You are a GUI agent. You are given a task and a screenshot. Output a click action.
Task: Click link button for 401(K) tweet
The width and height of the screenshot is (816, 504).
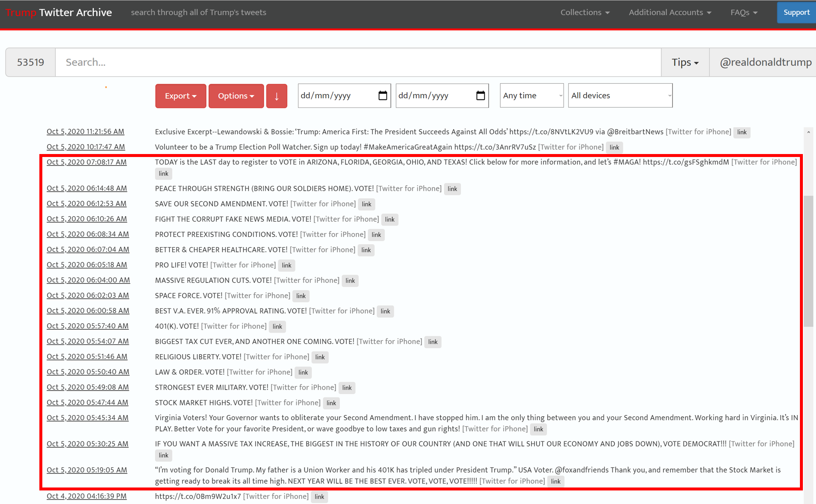click(x=277, y=326)
